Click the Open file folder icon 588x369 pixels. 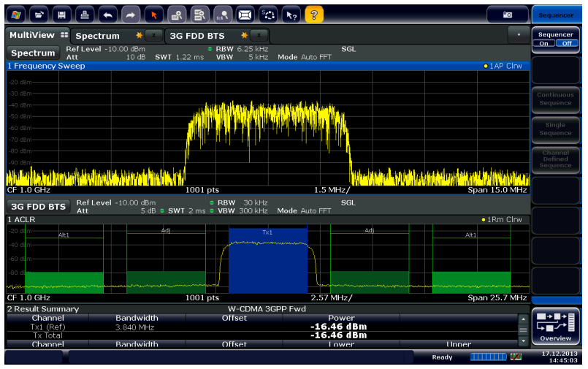pyautogui.click(x=39, y=15)
